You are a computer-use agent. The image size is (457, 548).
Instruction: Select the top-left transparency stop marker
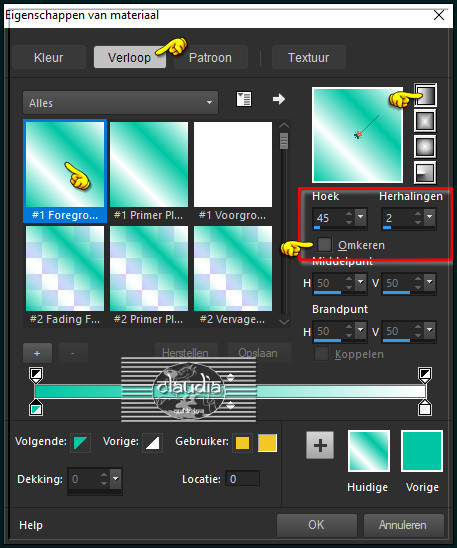[x=36, y=374]
